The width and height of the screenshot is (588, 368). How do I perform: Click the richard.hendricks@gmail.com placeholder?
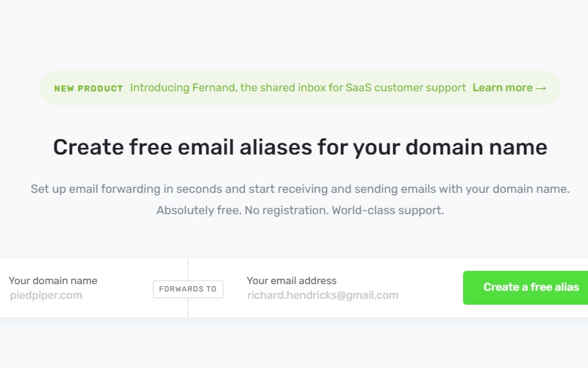pyautogui.click(x=323, y=295)
